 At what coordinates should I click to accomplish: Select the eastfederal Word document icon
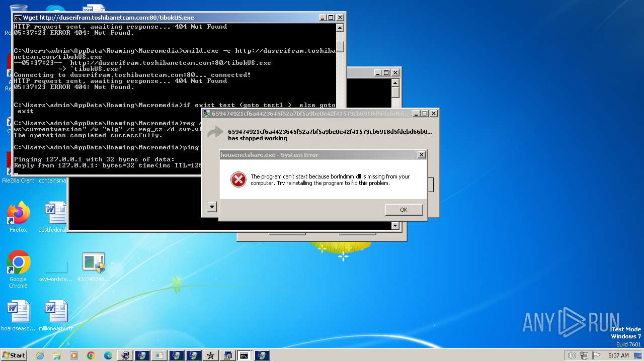click(x=55, y=217)
